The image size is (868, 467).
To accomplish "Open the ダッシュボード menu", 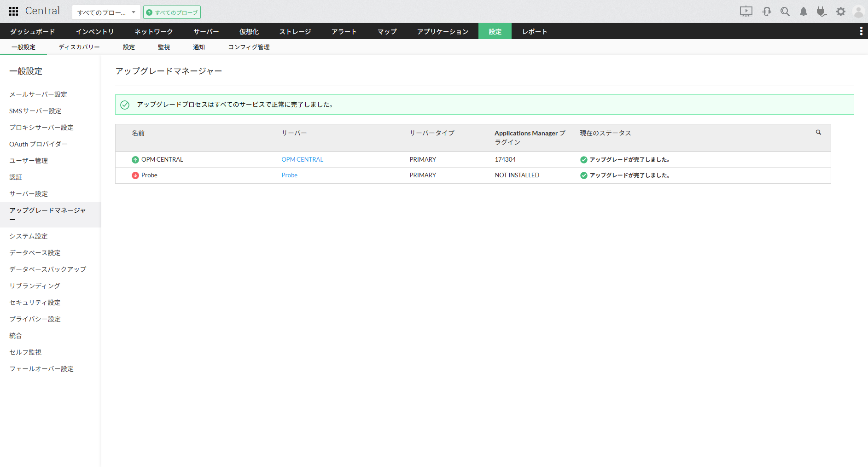I will (x=33, y=31).
